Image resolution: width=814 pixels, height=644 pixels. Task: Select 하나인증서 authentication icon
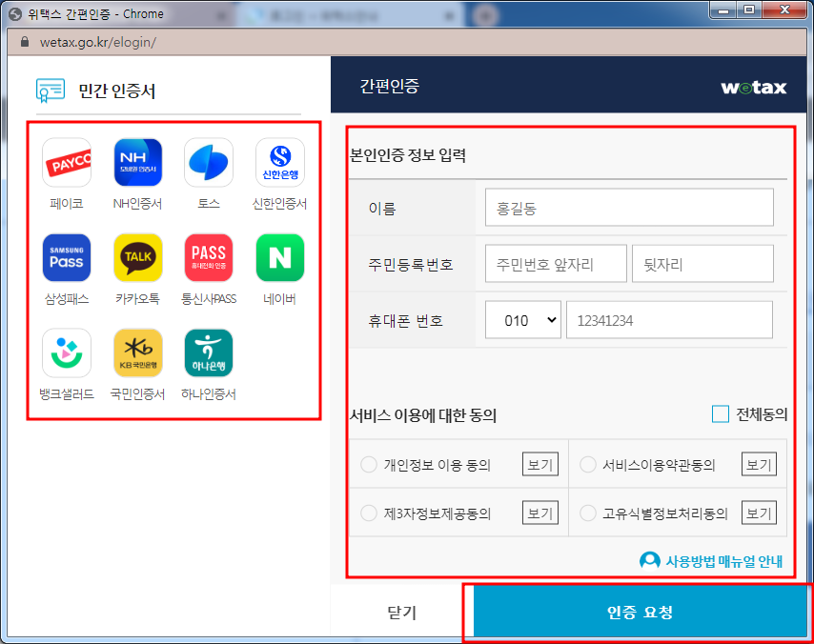pos(208,352)
